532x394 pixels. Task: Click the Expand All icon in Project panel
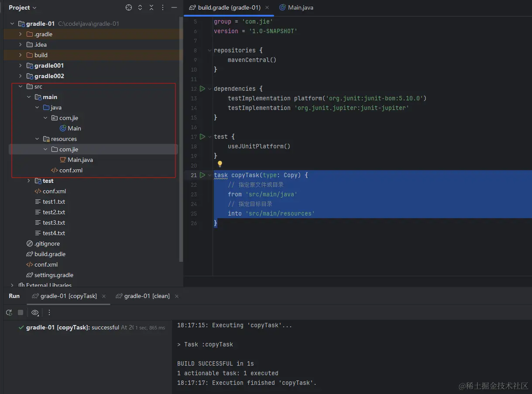coord(140,7)
